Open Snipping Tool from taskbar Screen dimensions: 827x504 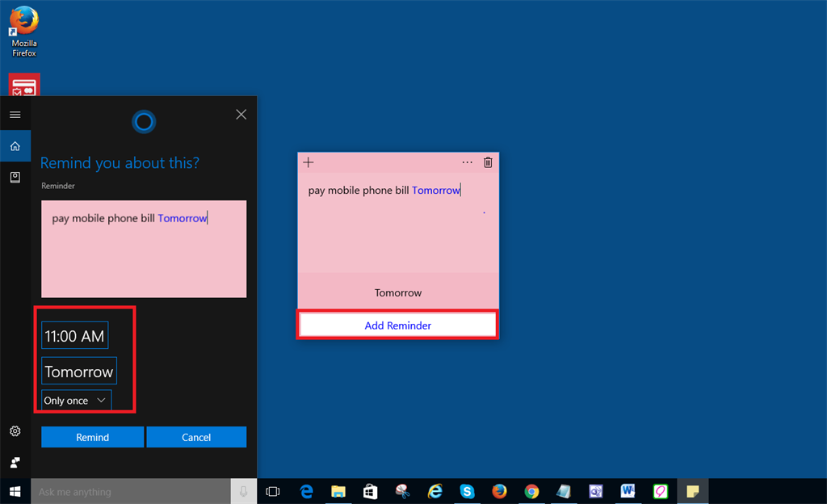coord(402,492)
